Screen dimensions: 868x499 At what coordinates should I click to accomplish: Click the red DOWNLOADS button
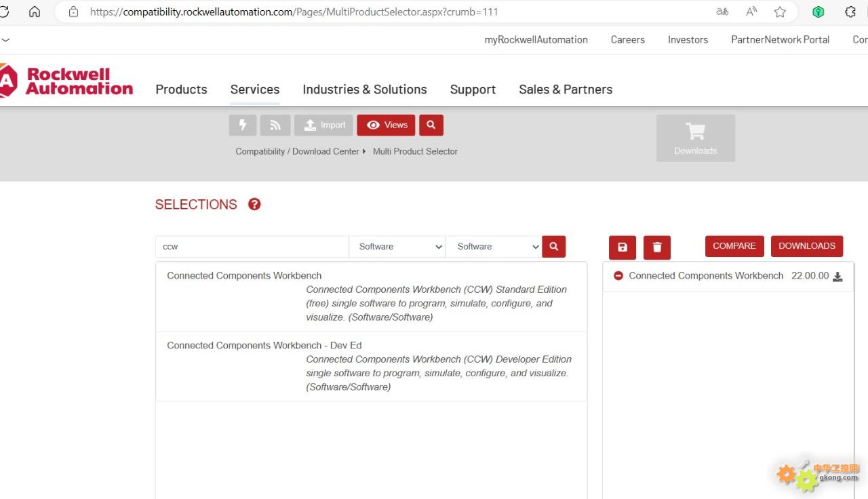coord(807,246)
